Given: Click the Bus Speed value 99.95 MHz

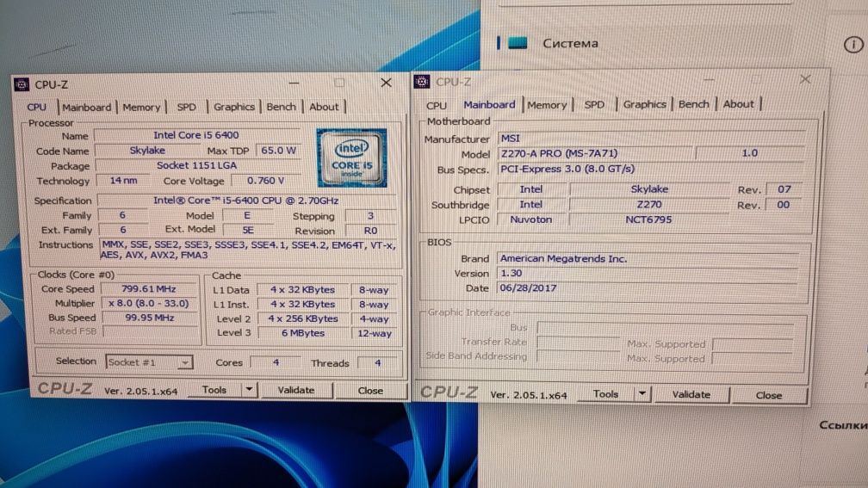Looking at the screenshot, I should click(x=150, y=318).
